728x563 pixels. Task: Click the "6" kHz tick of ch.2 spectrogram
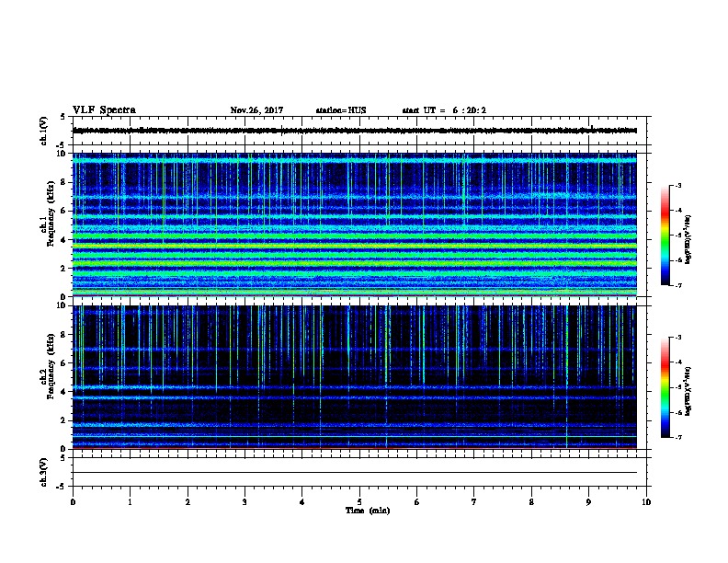click(x=63, y=363)
